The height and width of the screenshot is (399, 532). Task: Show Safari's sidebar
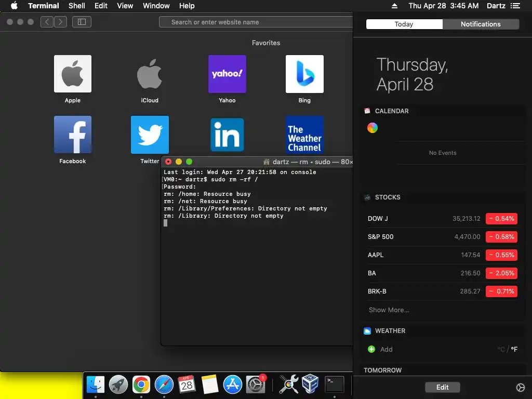click(82, 22)
